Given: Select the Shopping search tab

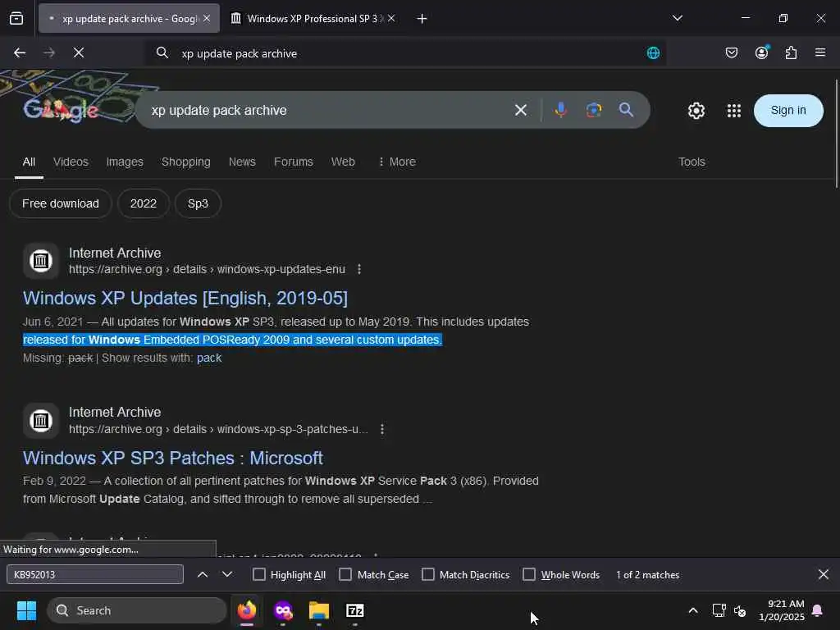Looking at the screenshot, I should [186, 162].
